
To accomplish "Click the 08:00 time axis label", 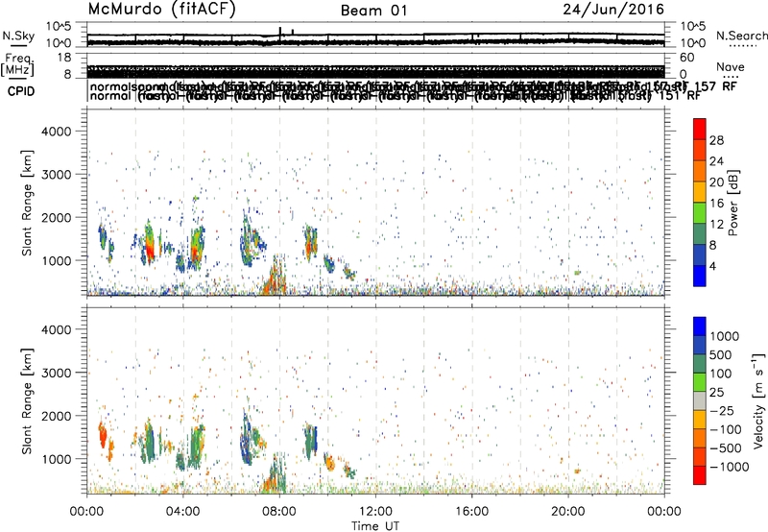I will (x=279, y=512).
